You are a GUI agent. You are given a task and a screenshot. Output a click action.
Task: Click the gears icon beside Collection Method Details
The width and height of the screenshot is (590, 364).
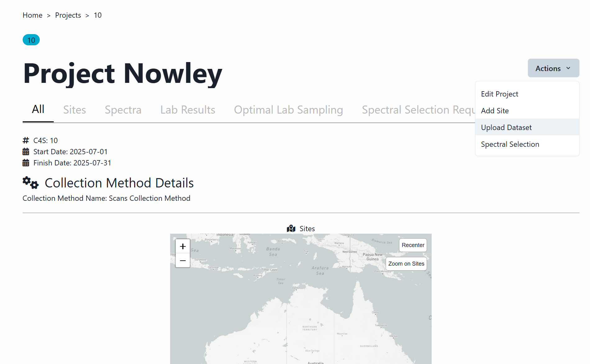[x=30, y=183]
